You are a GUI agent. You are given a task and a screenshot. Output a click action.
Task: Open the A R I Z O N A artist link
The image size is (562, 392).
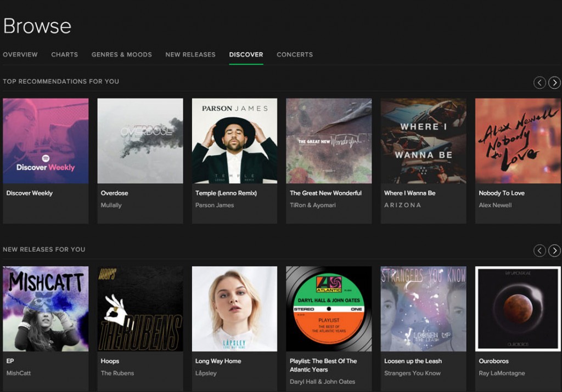coord(402,205)
